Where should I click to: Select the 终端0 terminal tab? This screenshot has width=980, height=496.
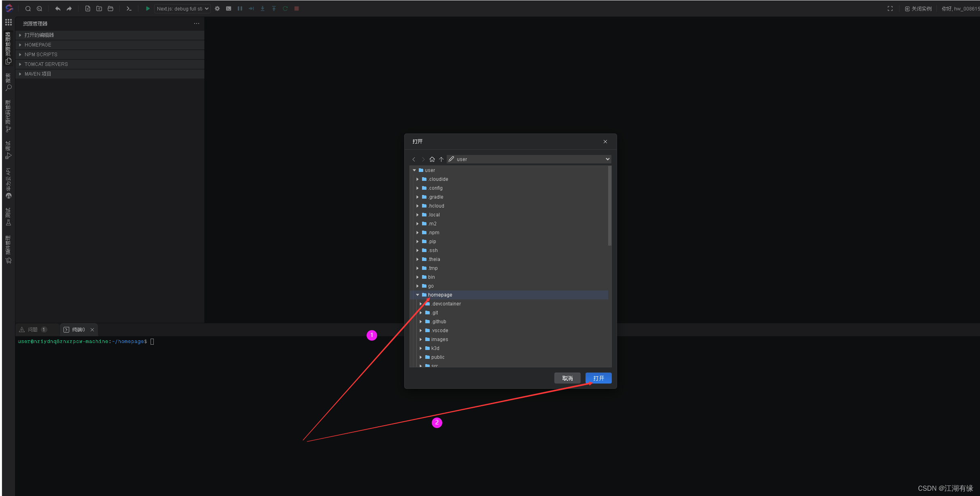(x=78, y=330)
